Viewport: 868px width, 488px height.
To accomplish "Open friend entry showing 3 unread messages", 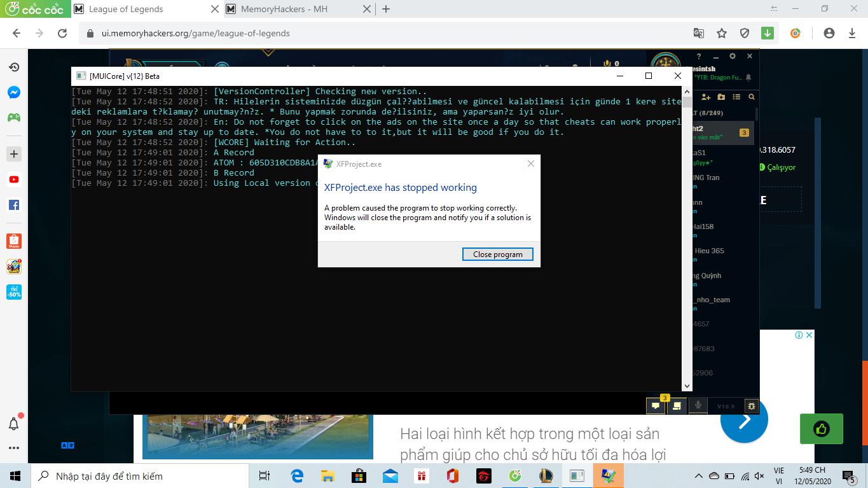I will click(722, 132).
